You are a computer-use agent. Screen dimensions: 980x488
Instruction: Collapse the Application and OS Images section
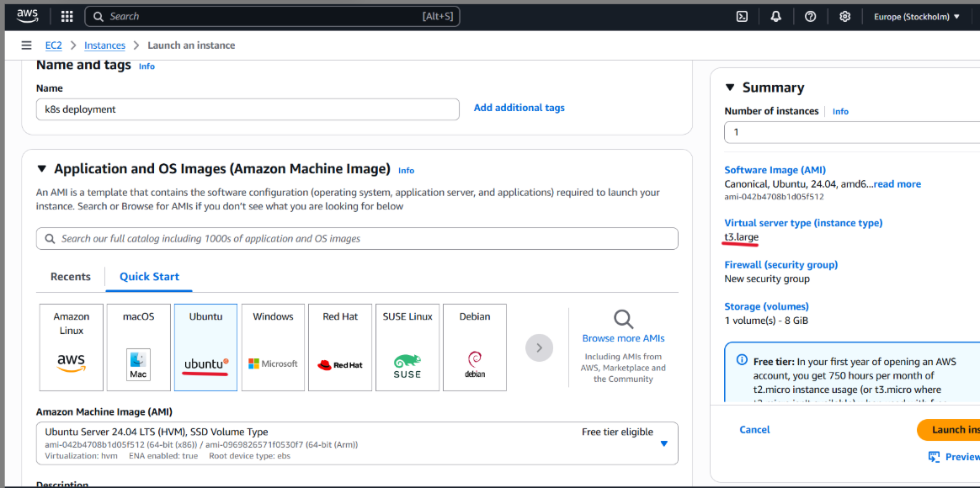(42, 168)
